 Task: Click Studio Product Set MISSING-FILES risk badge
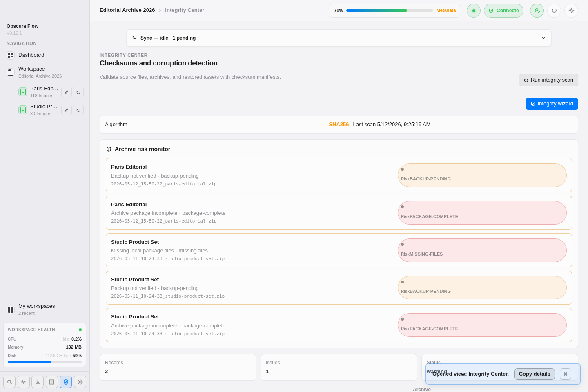click(x=482, y=250)
